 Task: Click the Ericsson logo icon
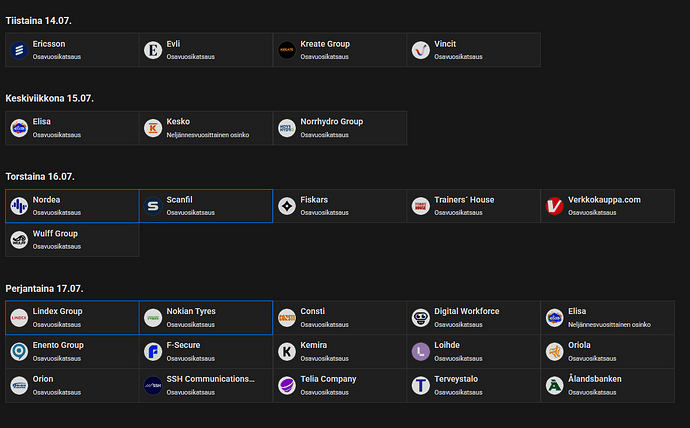(19, 50)
